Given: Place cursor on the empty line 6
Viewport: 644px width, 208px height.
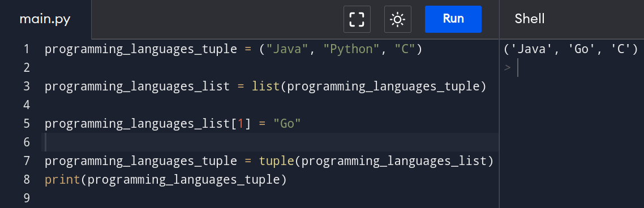Looking at the screenshot, I should 271,142.
